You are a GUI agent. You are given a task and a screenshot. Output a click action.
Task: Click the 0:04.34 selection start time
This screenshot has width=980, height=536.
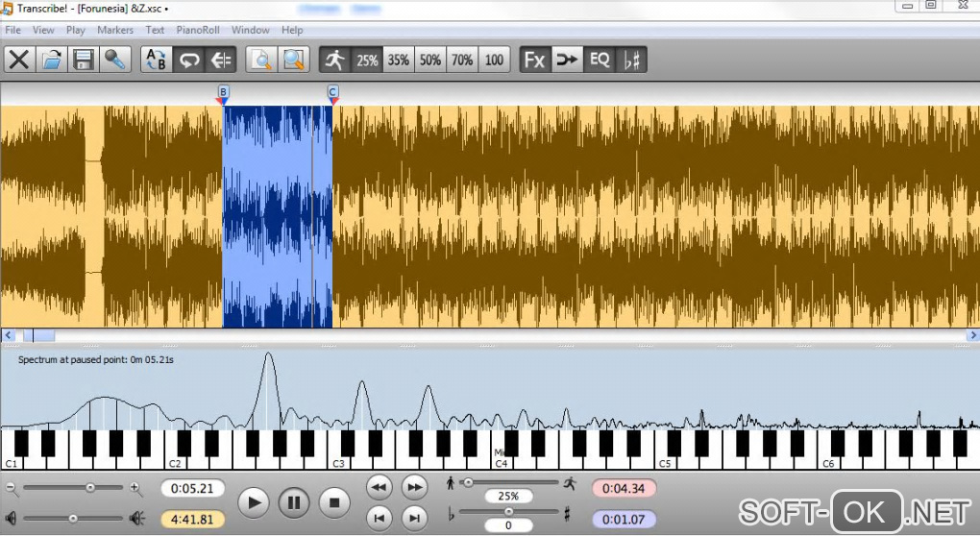coord(624,489)
